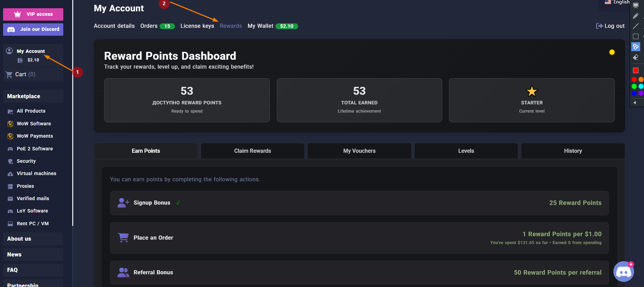Click the shopping cart icon in sidebar
This screenshot has width=644, height=287.
[x=9, y=74]
